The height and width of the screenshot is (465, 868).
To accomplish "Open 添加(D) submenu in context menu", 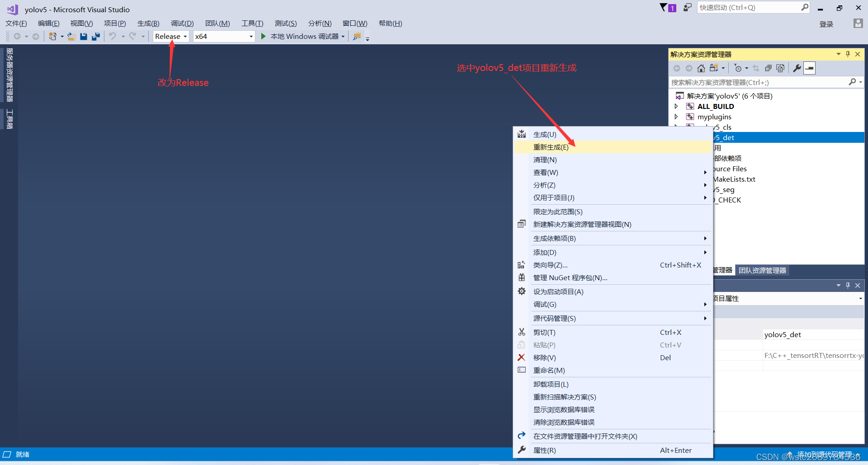I will coord(613,252).
